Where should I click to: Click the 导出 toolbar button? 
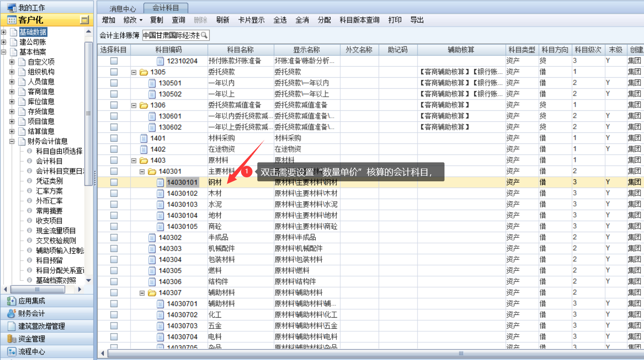(417, 20)
